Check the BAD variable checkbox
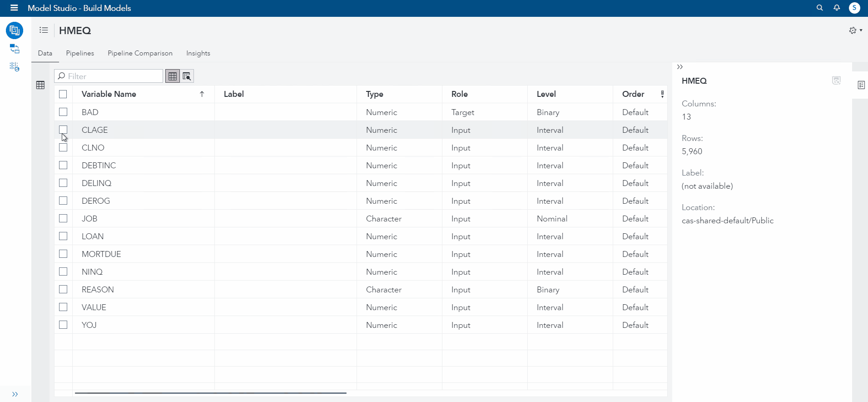Viewport: 868px width, 402px height. click(x=63, y=112)
